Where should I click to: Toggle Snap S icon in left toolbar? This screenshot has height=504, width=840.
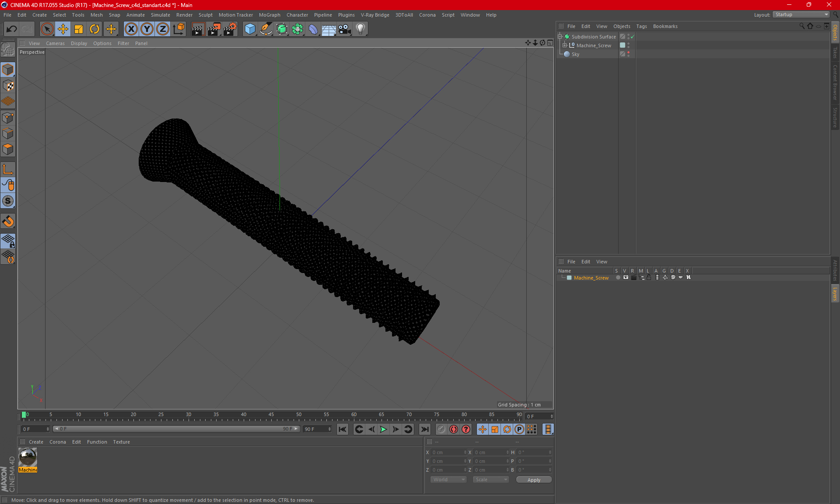[x=8, y=201]
